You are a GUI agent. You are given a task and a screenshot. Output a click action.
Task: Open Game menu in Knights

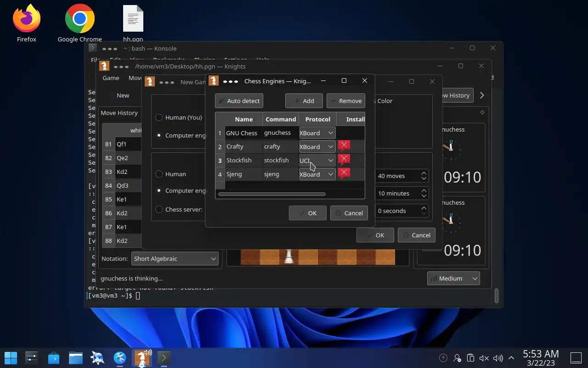pyautogui.click(x=111, y=78)
